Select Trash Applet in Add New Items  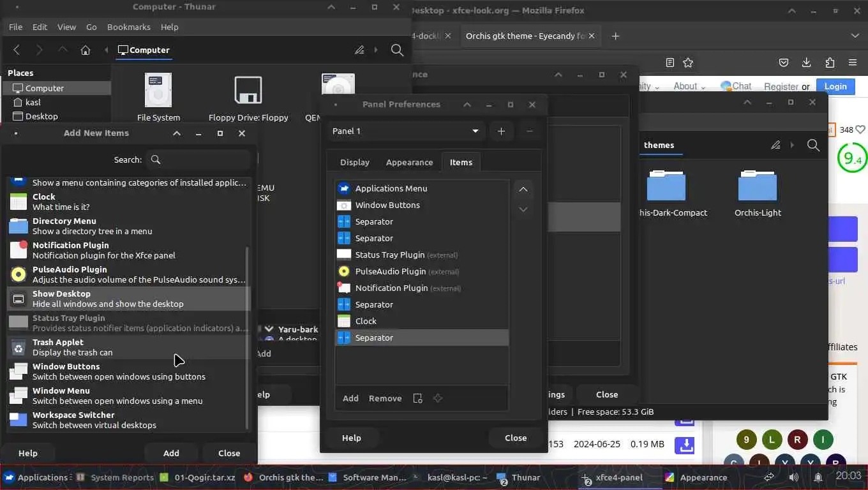(x=128, y=347)
